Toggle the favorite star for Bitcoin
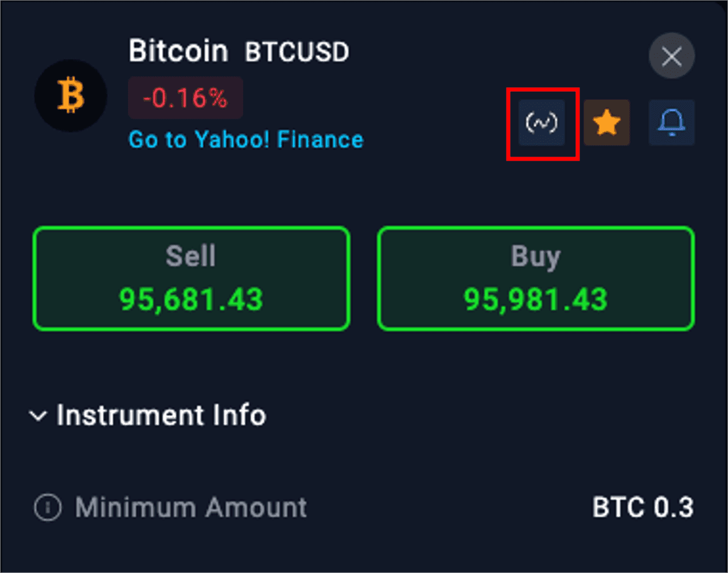Viewport: 728px width, 573px height. [x=606, y=123]
